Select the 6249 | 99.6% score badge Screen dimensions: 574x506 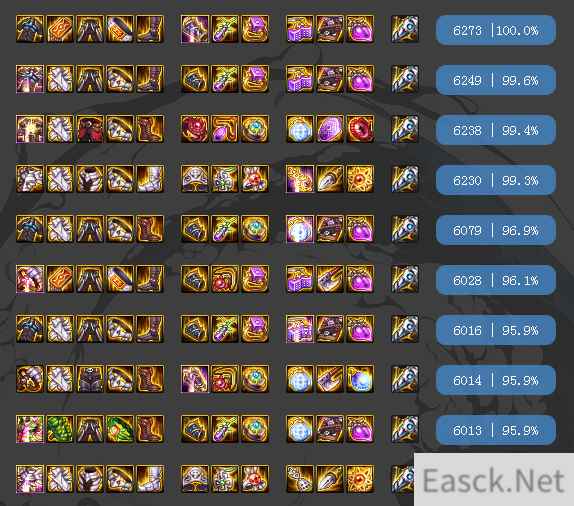[x=496, y=80]
